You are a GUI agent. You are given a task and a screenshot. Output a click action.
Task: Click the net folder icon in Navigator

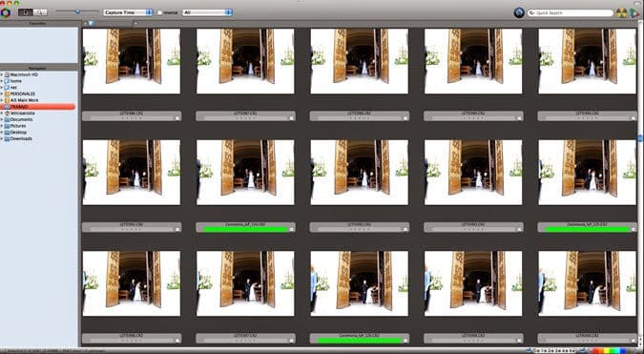click(7, 88)
